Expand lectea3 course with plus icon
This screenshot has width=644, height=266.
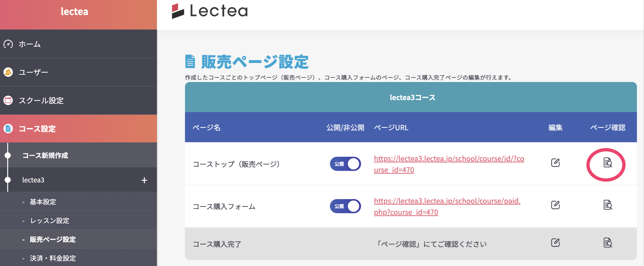[x=144, y=180]
